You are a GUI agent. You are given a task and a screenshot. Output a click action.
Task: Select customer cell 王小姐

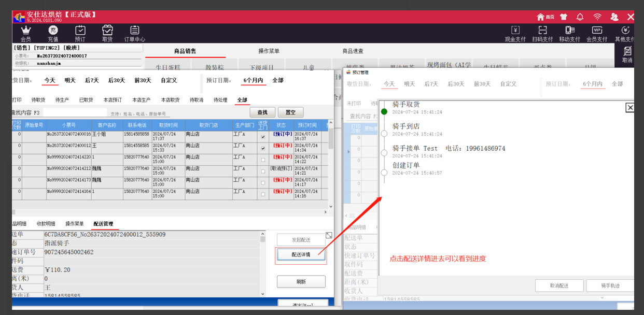[x=107, y=136]
